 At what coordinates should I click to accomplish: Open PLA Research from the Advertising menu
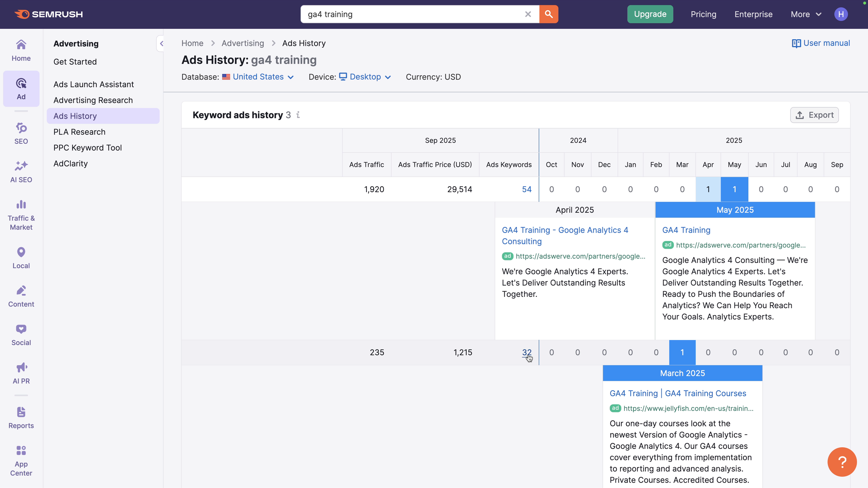(x=79, y=132)
